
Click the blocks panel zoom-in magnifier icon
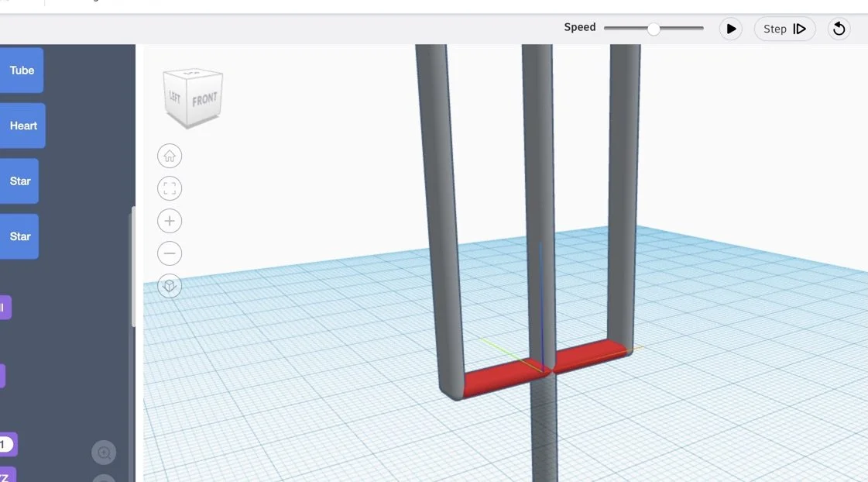[x=104, y=453]
